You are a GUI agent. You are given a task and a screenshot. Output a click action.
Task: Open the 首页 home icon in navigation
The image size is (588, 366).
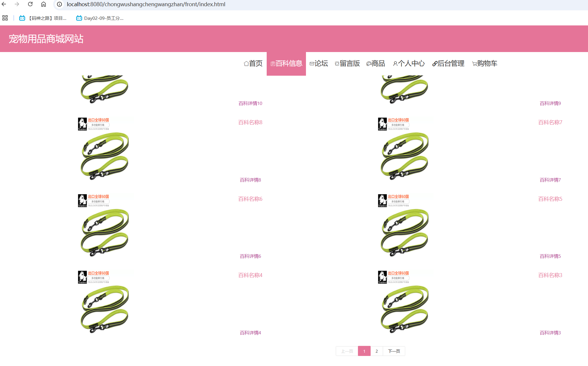point(246,64)
